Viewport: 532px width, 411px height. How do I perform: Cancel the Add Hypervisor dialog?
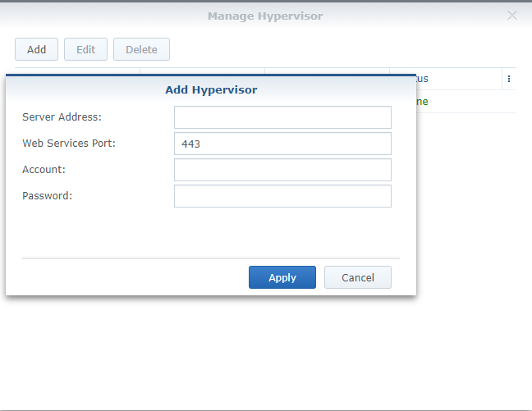click(358, 277)
